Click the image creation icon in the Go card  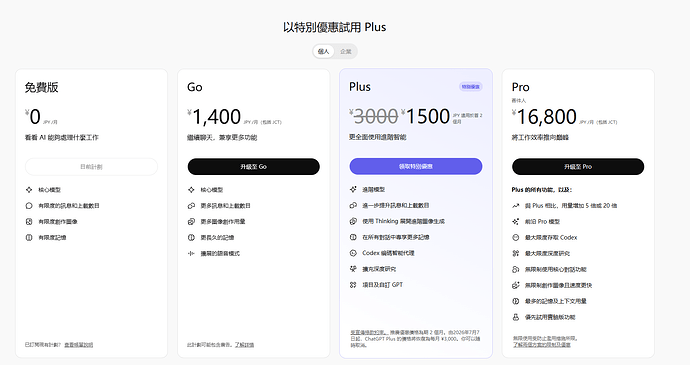[191, 221]
